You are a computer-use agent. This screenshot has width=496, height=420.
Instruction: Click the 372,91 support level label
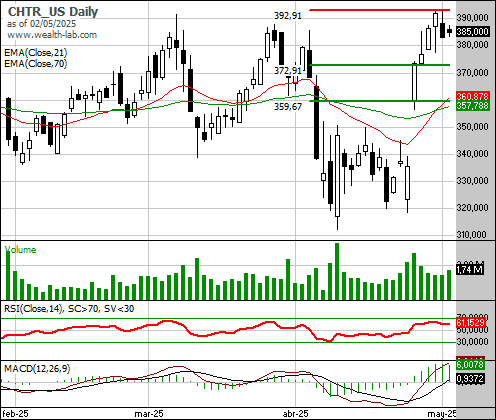288,71
